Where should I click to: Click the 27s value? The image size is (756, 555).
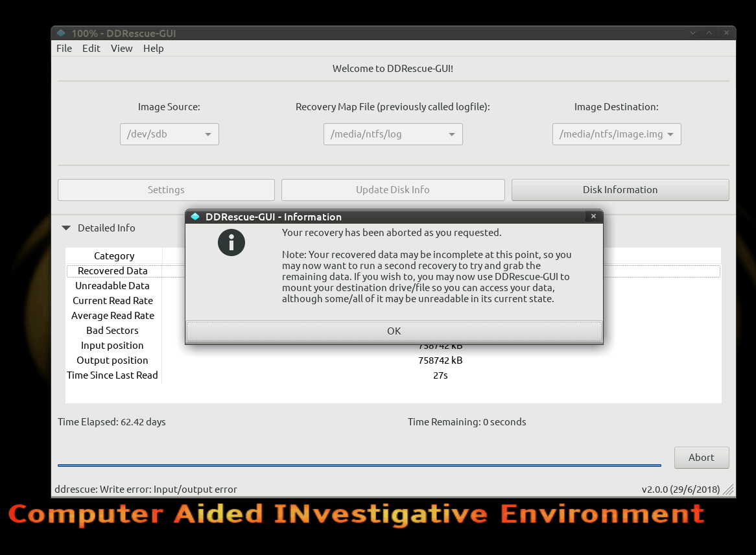[440, 375]
